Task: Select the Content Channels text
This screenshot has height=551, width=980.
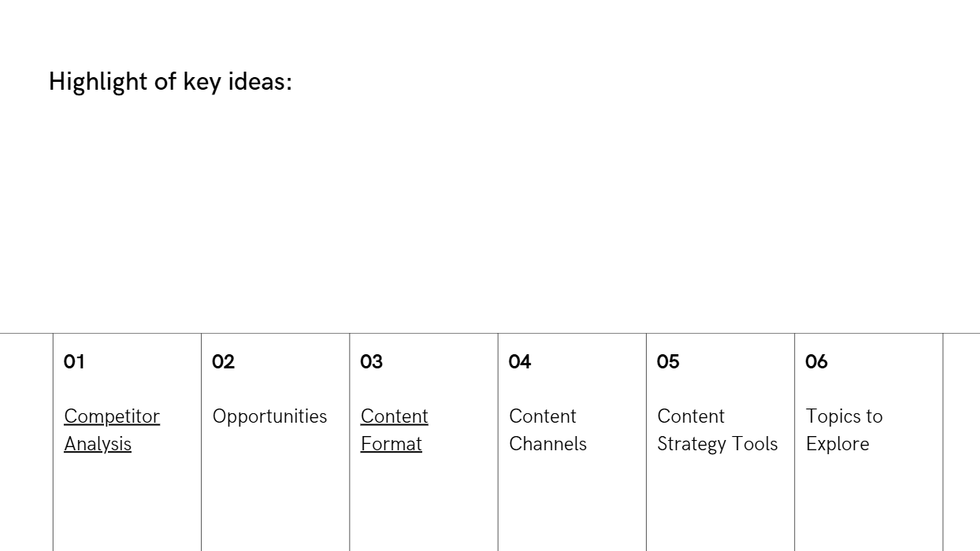Action: pyautogui.click(x=548, y=430)
